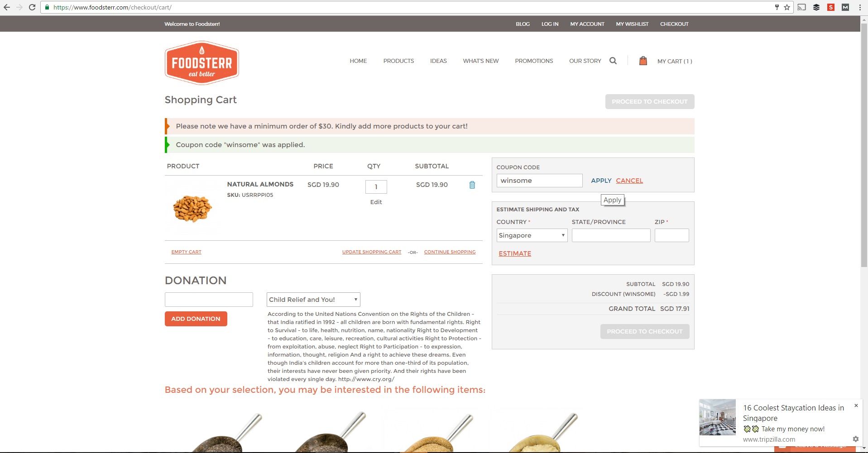Click the top Proceed to Checkout button
868x453 pixels.
tap(650, 101)
